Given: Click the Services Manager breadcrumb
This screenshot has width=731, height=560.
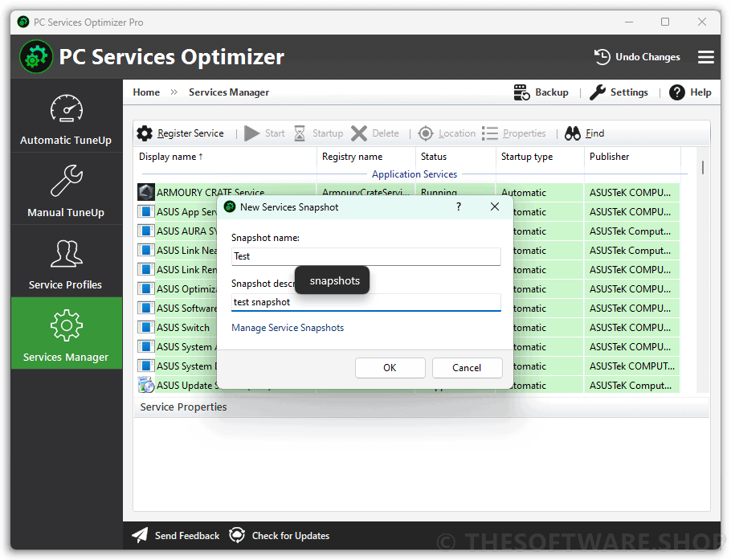Looking at the screenshot, I should tap(229, 92).
